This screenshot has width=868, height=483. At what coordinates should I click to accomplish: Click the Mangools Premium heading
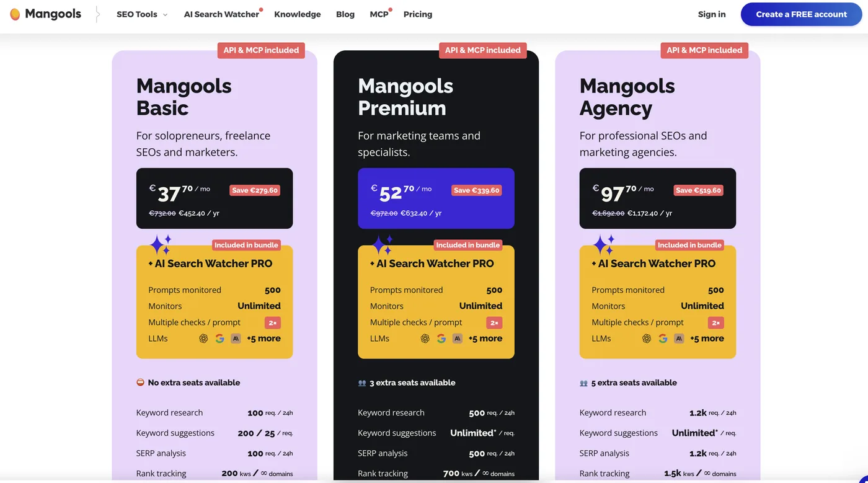pyautogui.click(x=405, y=97)
